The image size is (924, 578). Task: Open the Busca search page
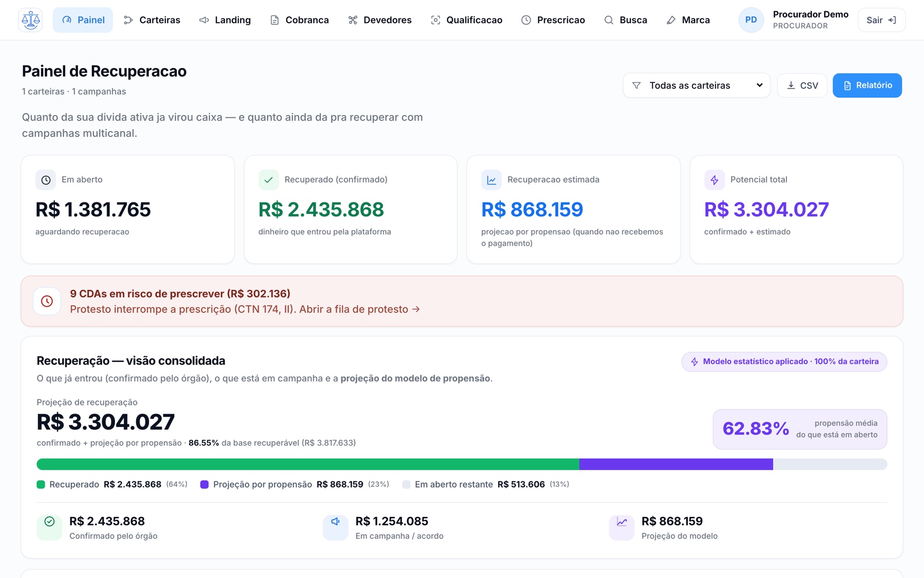click(626, 20)
